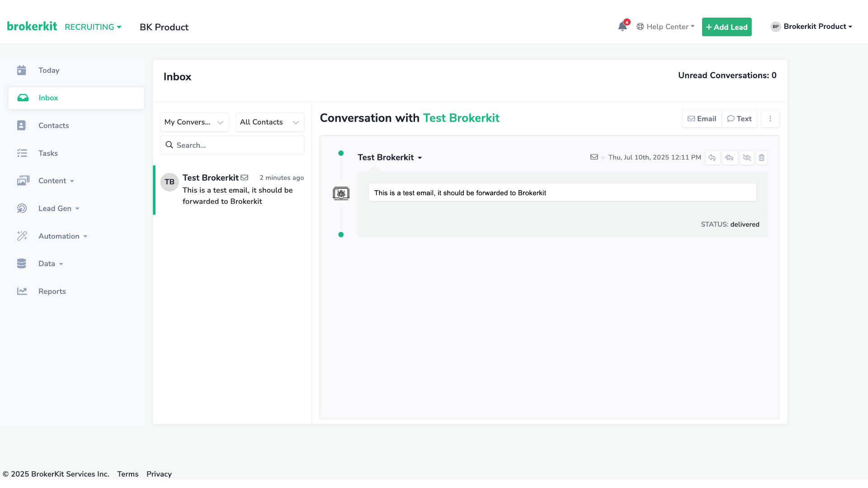Click the 2 minutes ago timestamp
Image resolution: width=868 pixels, height=488 pixels.
coord(282,178)
